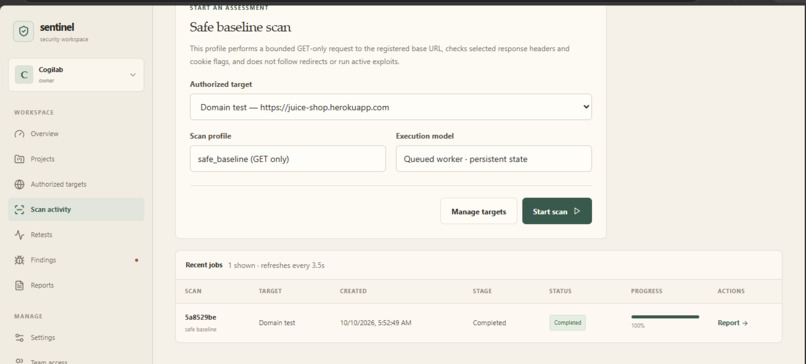Click the SCAN column header
The height and width of the screenshot is (364, 806).
(x=193, y=291)
